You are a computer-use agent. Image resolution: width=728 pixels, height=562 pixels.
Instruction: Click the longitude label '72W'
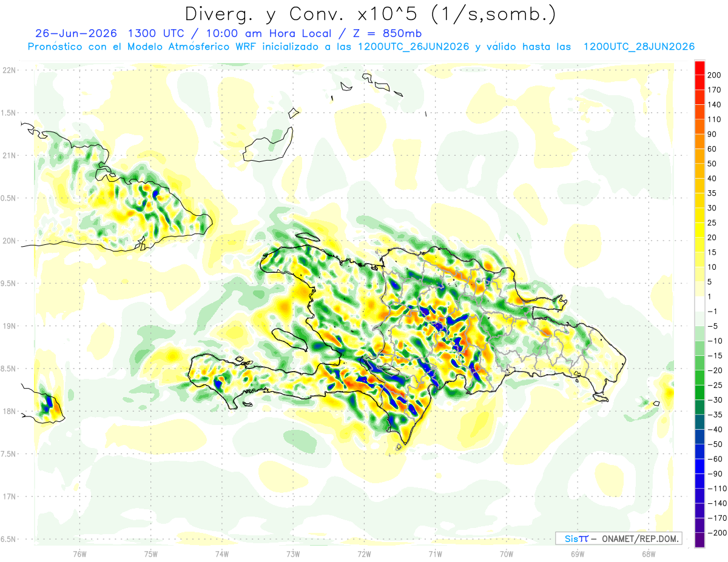[x=364, y=554]
